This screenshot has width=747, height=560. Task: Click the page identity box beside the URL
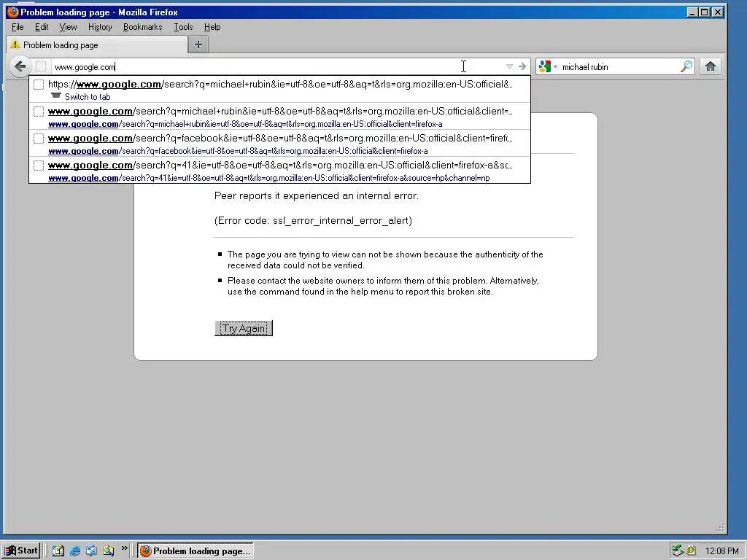[x=41, y=66]
